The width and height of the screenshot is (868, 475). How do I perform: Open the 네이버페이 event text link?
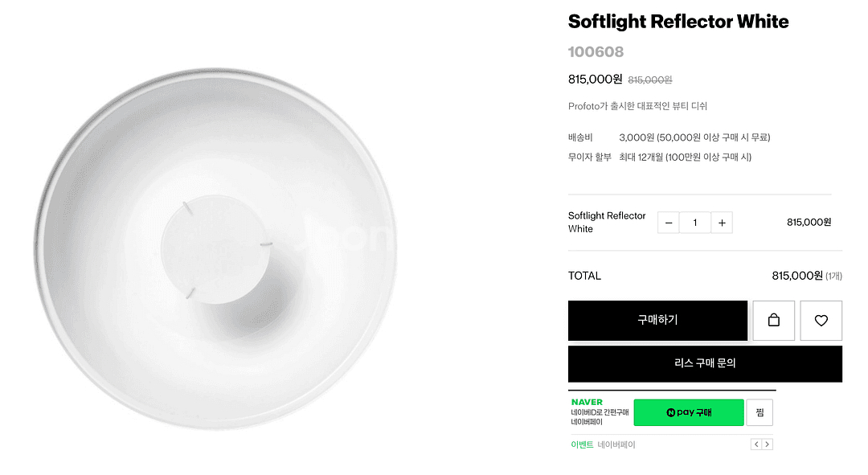(x=616, y=444)
